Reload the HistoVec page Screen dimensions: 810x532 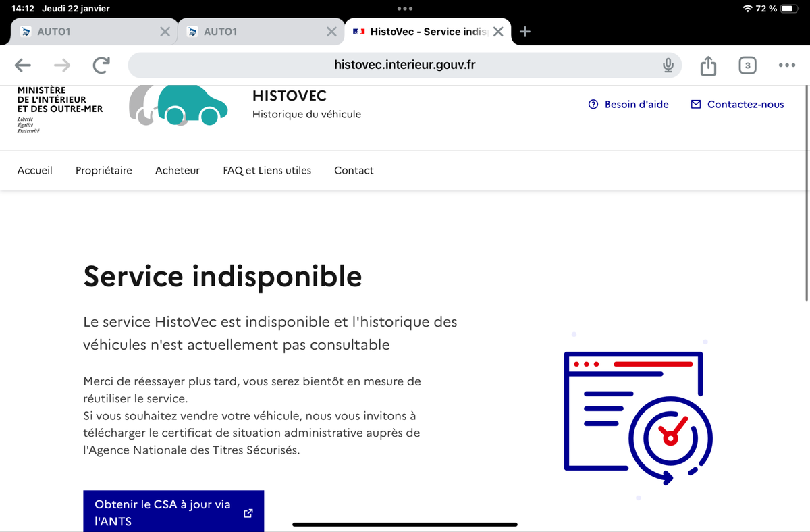pyautogui.click(x=101, y=65)
